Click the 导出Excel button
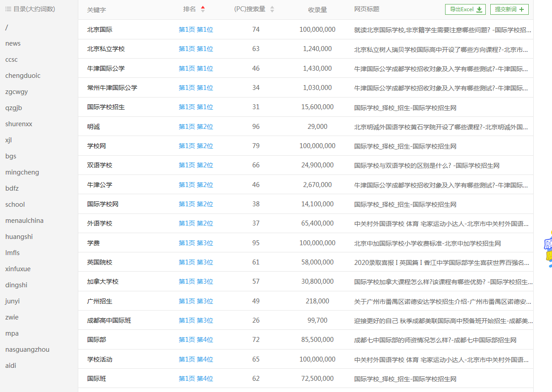The width and height of the screenshot is (552, 392). (x=465, y=9)
